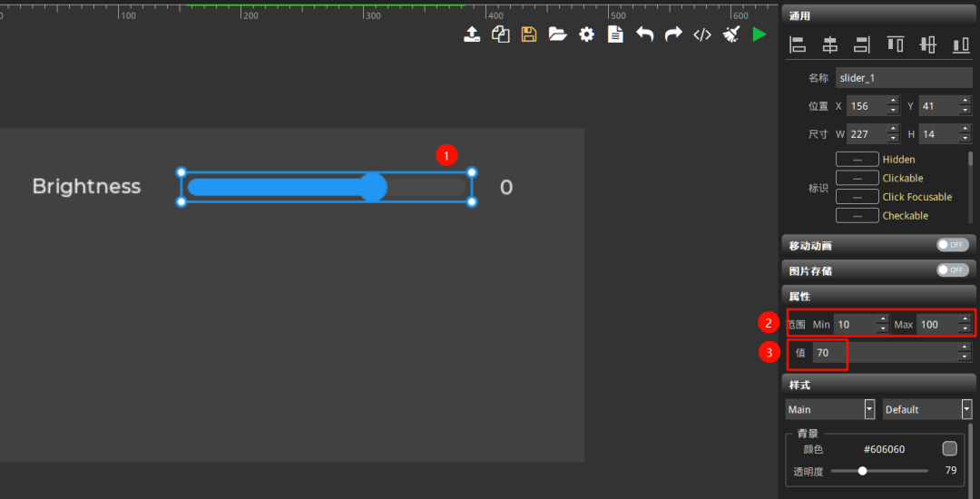Align selected widgets to right edge
The height and width of the screenshot is (499, 980).
coord(863,44)
